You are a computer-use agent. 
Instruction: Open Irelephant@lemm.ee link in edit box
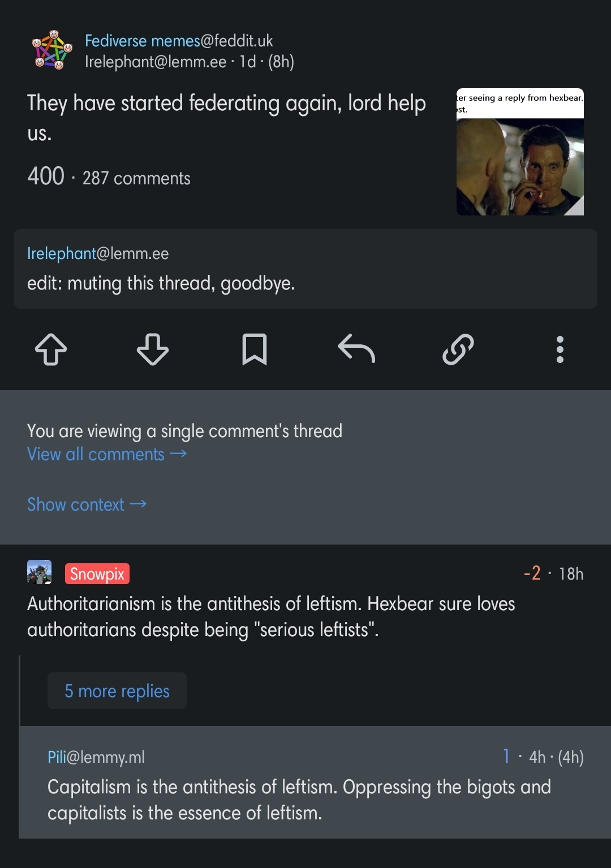tap(98, 253)
